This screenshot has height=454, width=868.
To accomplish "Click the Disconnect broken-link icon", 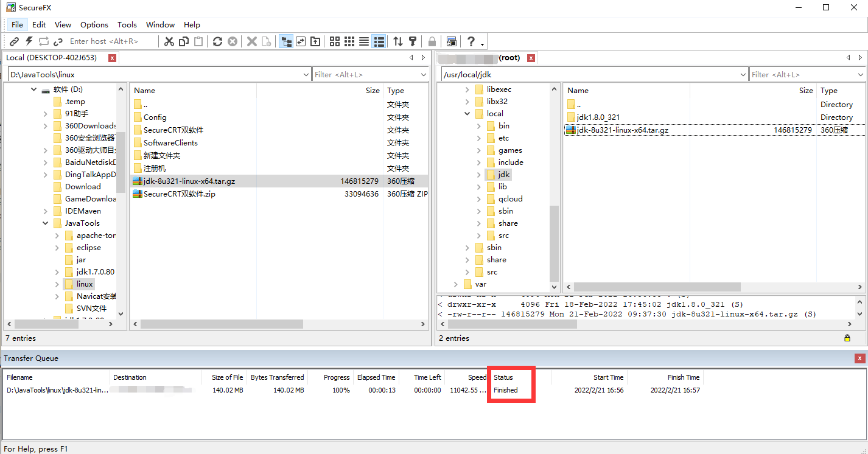I will tap(58, 41).
